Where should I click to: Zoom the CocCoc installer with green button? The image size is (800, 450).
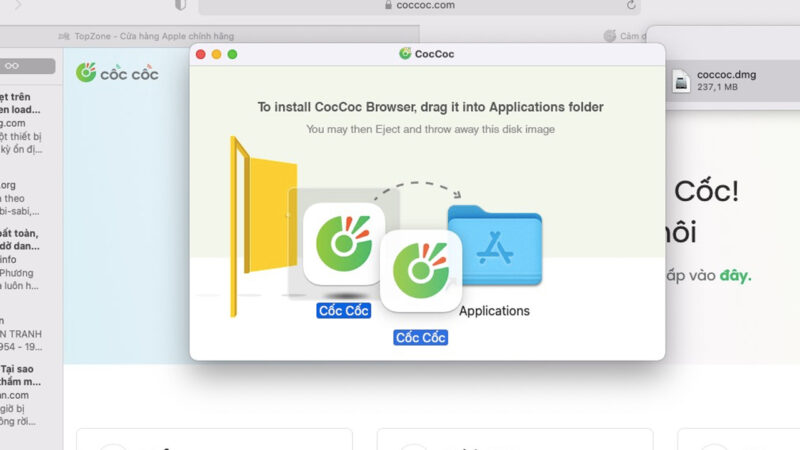[232, 54]
